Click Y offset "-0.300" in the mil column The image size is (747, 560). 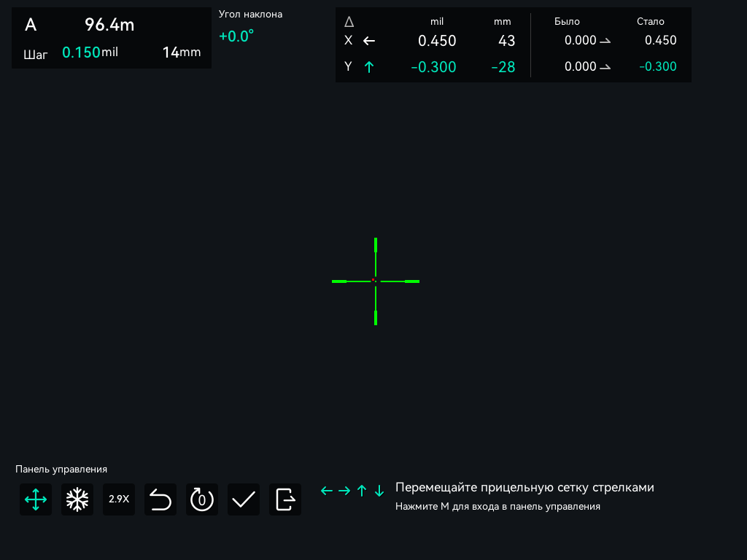433,67
